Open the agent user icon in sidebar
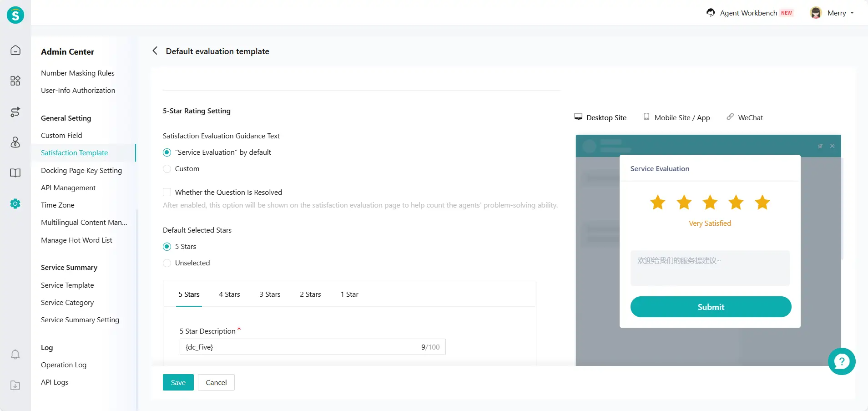The width and height of the screenshot is (868, 411). pos(15,142)
